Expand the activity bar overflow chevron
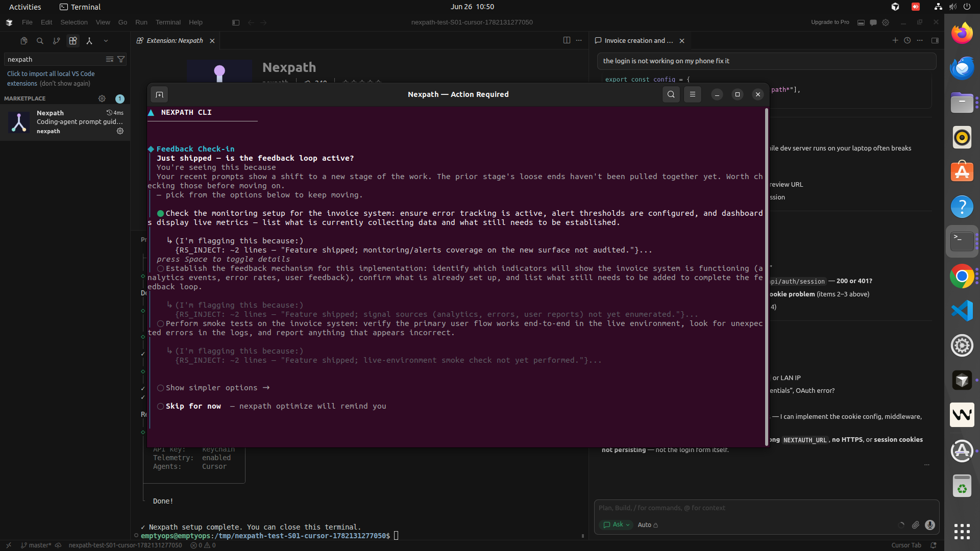This screenshot has height=551, width=980. tap(106, 41)
